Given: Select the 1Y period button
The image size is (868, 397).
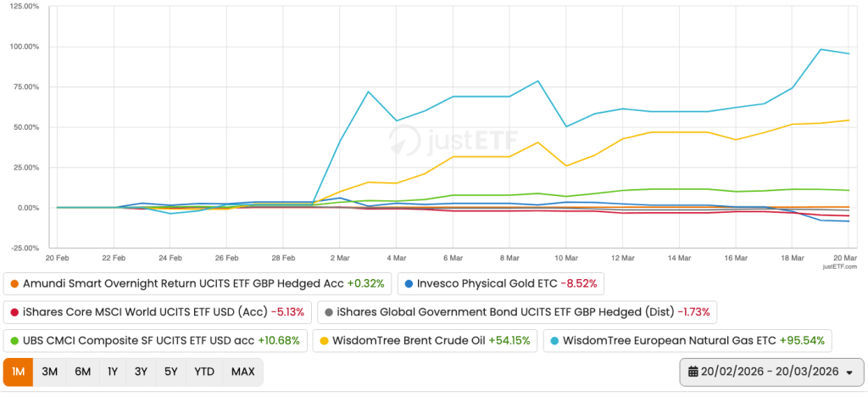Looking at the screenshot, I should (113, 372).
